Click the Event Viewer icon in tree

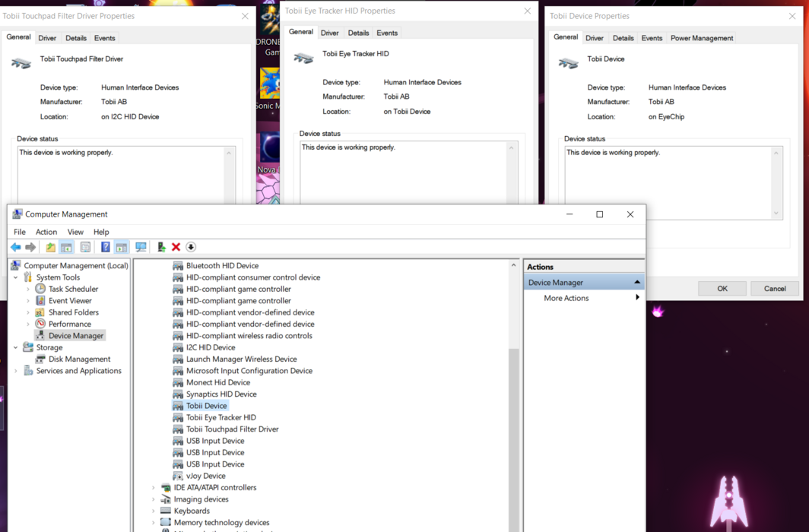40,300
